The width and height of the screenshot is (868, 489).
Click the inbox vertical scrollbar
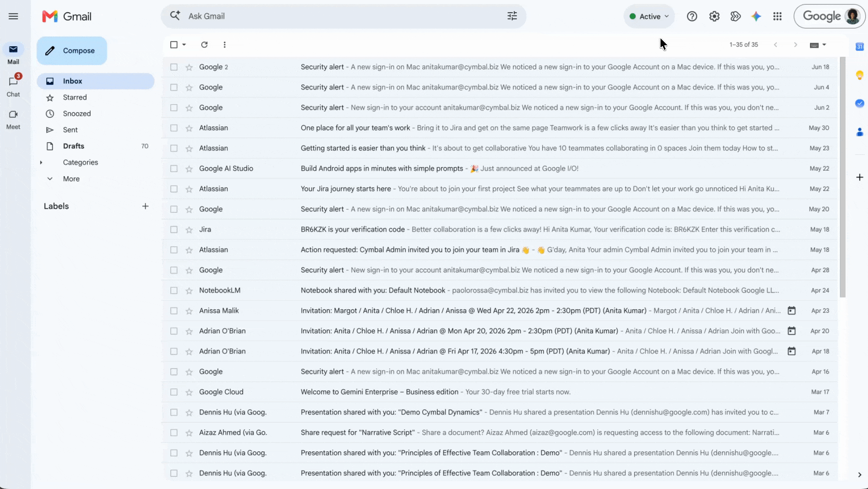tap(843, 177)
